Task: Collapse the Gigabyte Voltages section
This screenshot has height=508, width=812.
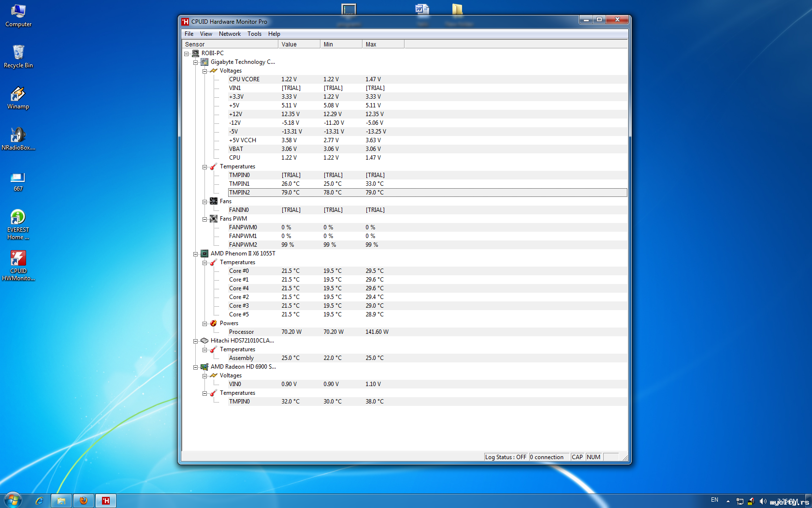Action: click(x=205, y=71)
